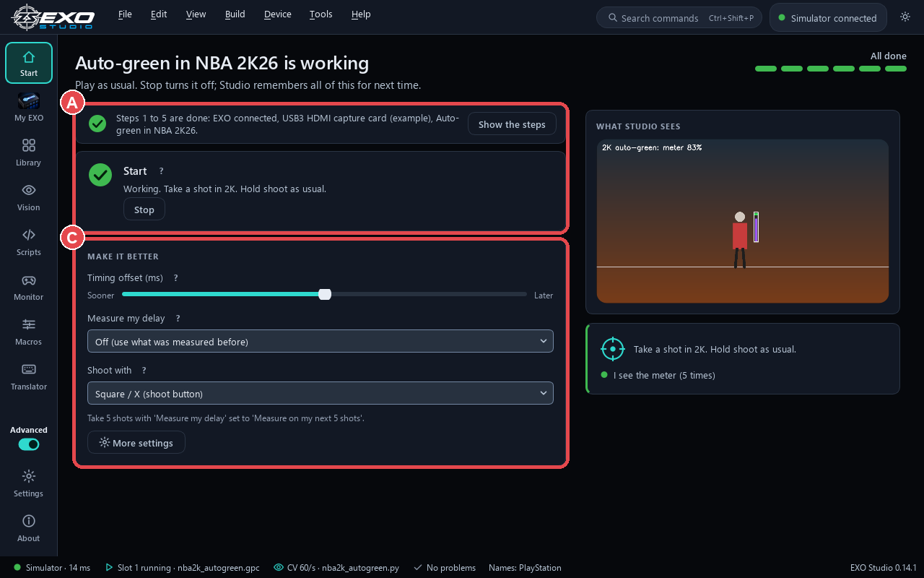Click the What Studio Sees preview
924x578 pixels.
[x=743, y=221]
